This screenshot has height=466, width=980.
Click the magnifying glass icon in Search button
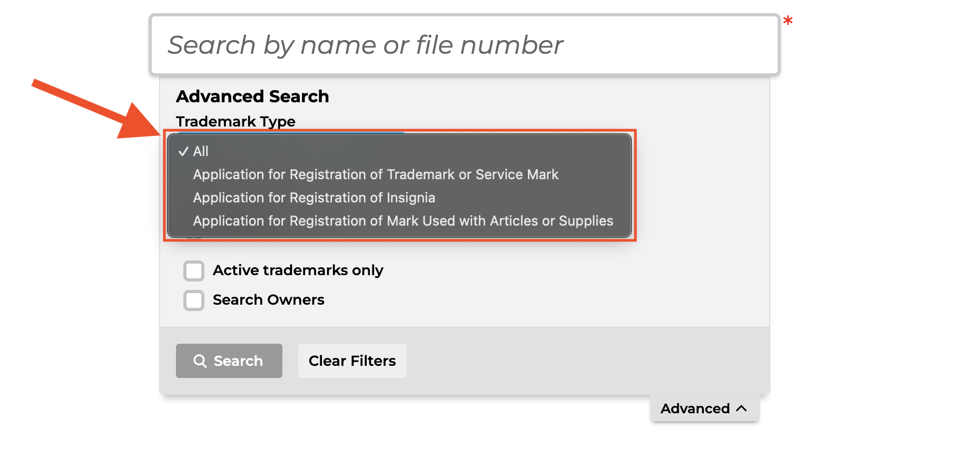pos(200,361)
